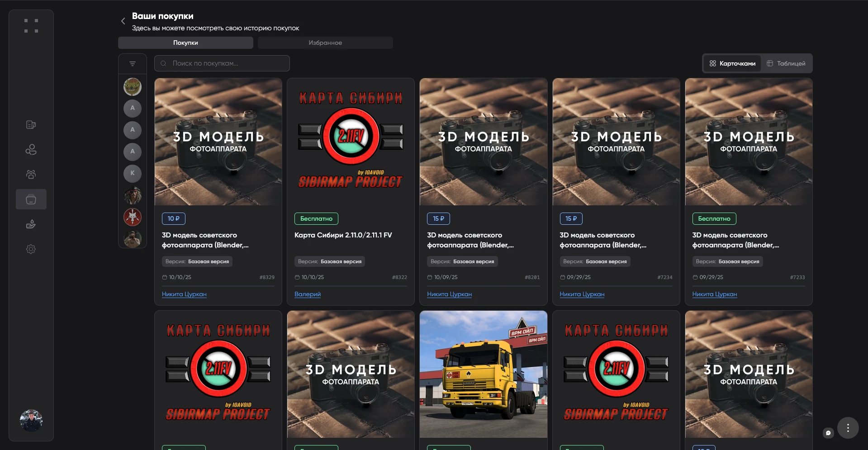
Task: Click the date 10/10/25 on order #8329
Action: [x=180, y=277]
